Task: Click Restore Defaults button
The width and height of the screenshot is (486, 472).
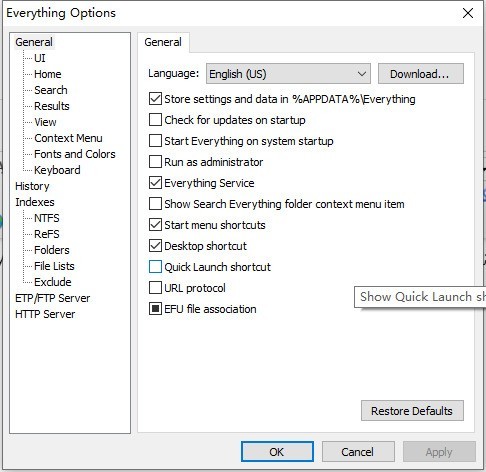Action: [412, 411]
